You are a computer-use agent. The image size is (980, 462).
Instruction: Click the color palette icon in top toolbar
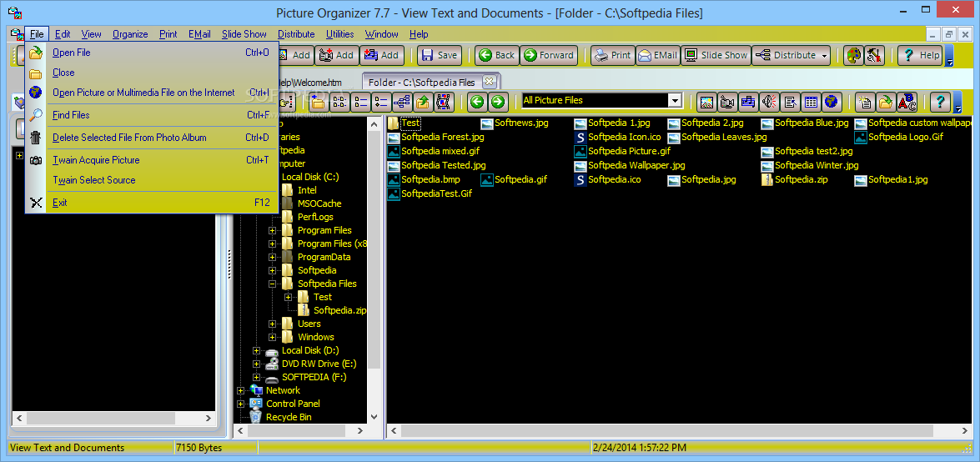[x=852, y=55]
